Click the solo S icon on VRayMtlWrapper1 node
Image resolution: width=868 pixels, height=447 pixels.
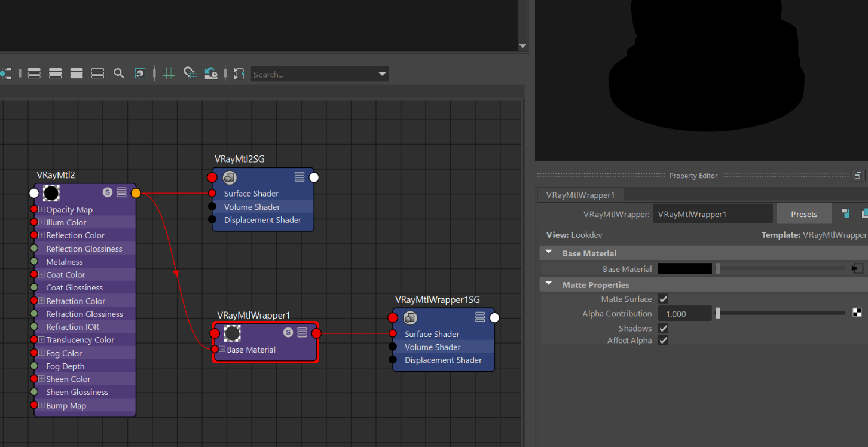[x=288, y=332]
